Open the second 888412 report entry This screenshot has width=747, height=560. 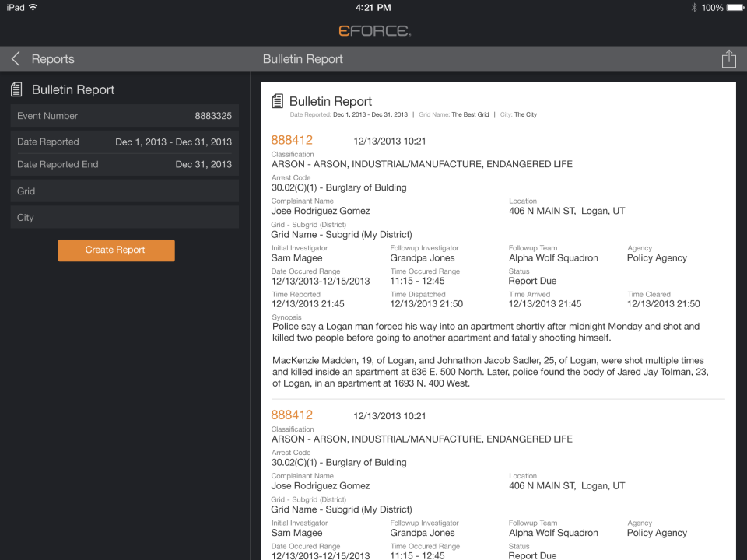(292, 415)
